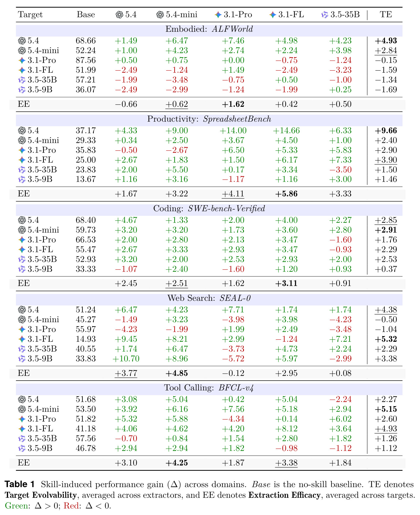Select the Tool Calling: BFCL-v4 section header
Image resolution: width=420 pixels, height=515 pixels.
(x=209, y=388)
